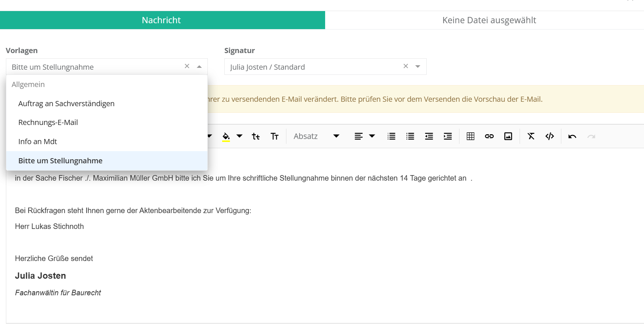Insert a hyperlink using link icon
Screen dimensions: 644x334
coord(489,136)
